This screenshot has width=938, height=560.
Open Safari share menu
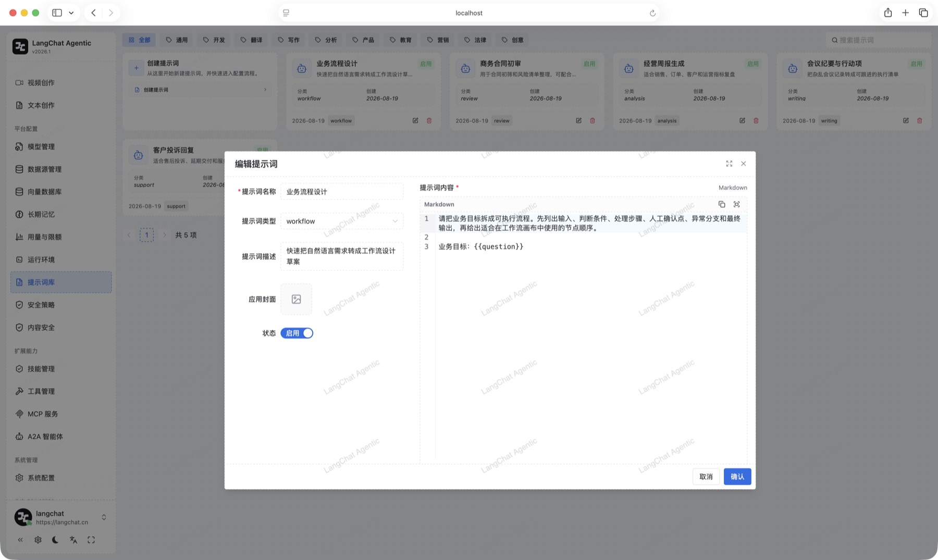[x=888, y=13]
